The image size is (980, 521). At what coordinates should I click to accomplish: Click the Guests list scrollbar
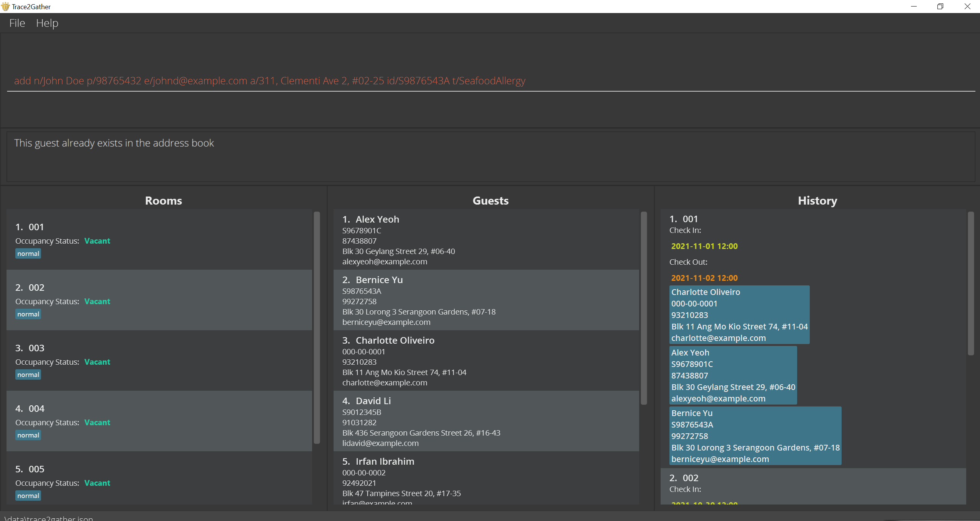point(644,308)
